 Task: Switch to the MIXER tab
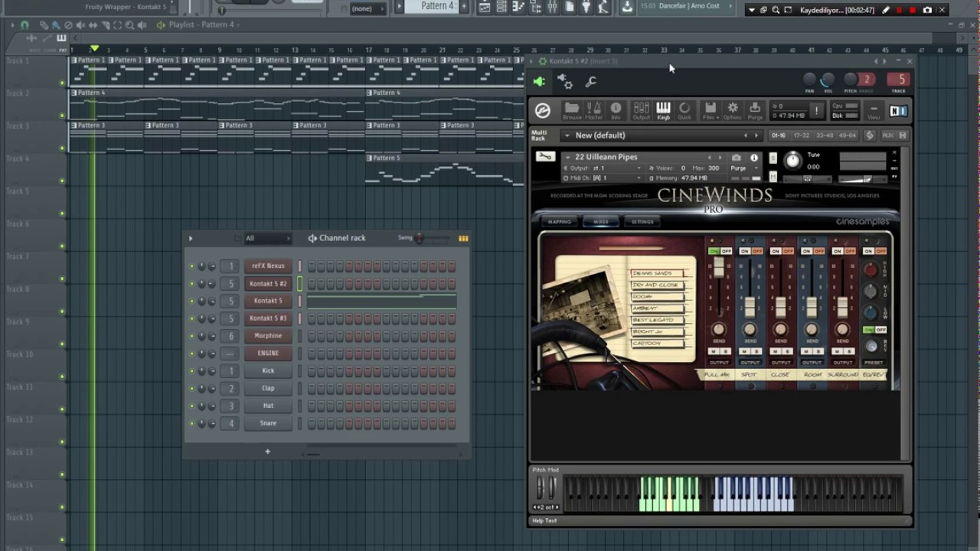(x=601, y=222)
